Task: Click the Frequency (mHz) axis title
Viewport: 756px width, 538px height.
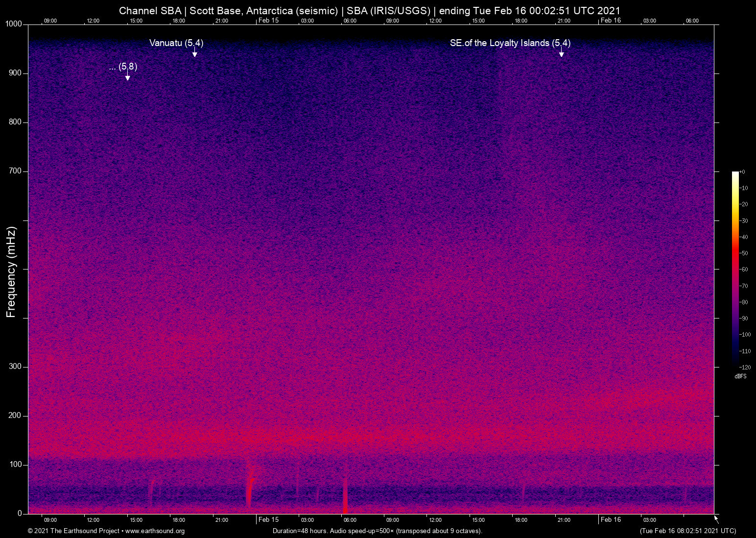Action: pos(11,272)
